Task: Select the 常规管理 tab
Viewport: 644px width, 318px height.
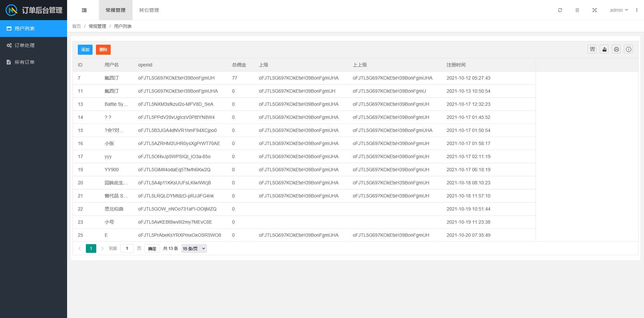Action: (115, 10)
